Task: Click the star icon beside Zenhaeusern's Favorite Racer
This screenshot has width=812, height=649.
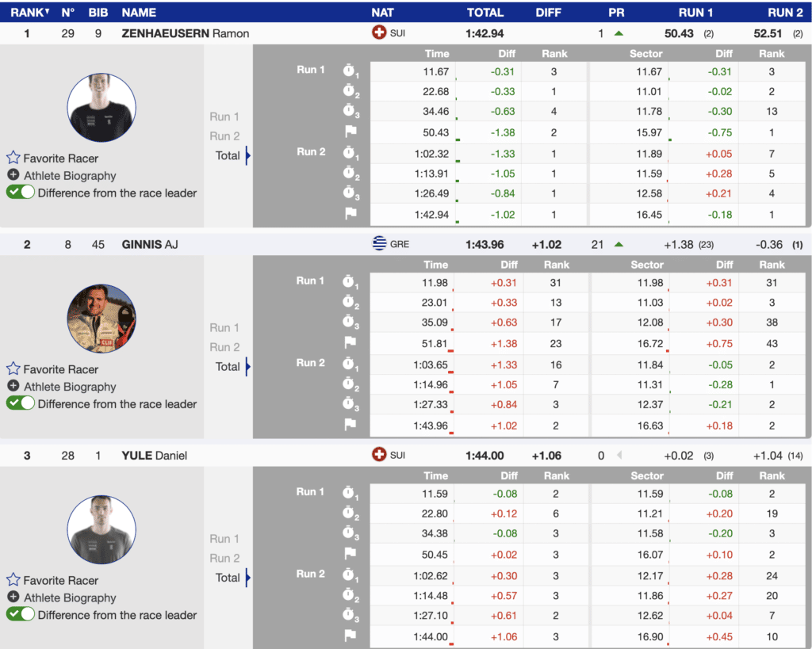Action: [13, 158]
